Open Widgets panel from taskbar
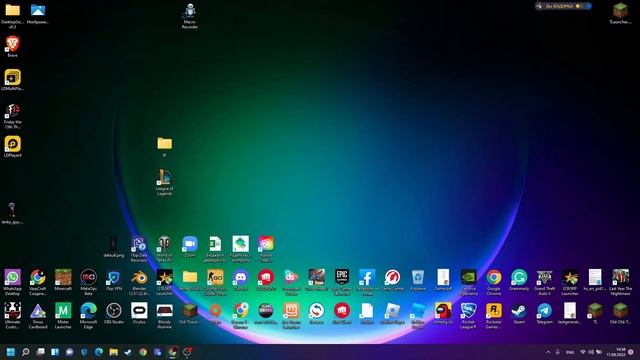This screenshot has width=640, height=360. 55,351
